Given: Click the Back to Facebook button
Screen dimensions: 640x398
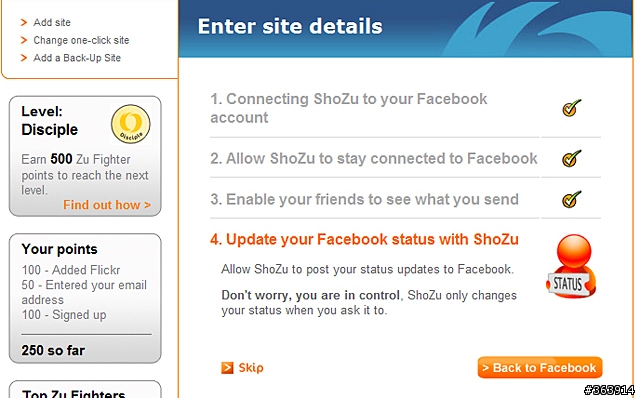Looking at the screenshot, I should pos(540,367).
